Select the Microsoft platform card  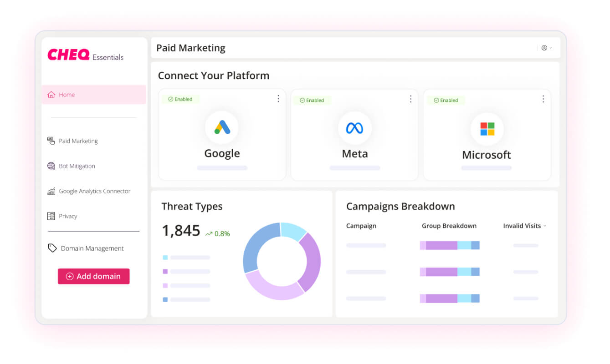point(487,135)
